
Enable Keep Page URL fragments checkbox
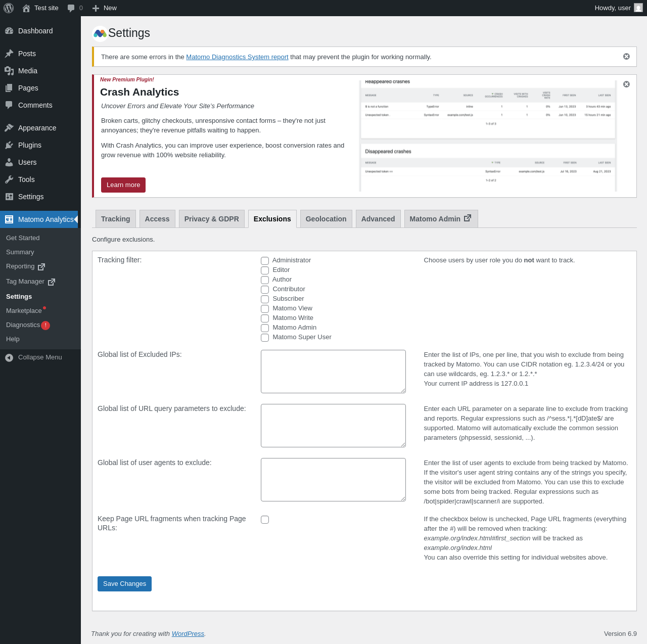coord(265,520)
